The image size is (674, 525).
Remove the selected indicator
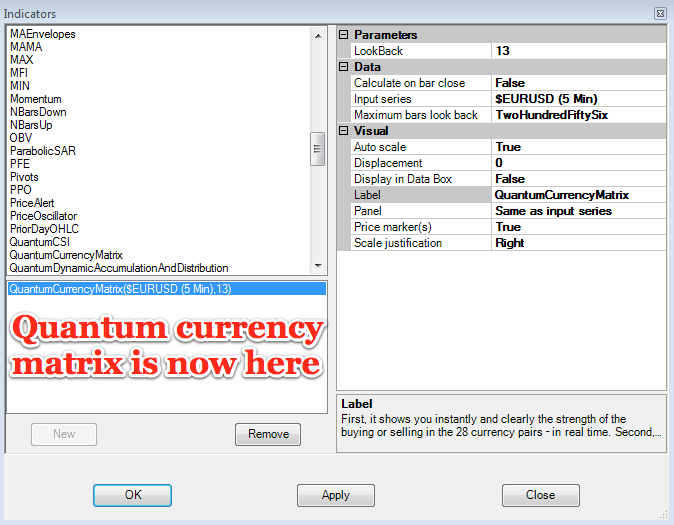268,434
